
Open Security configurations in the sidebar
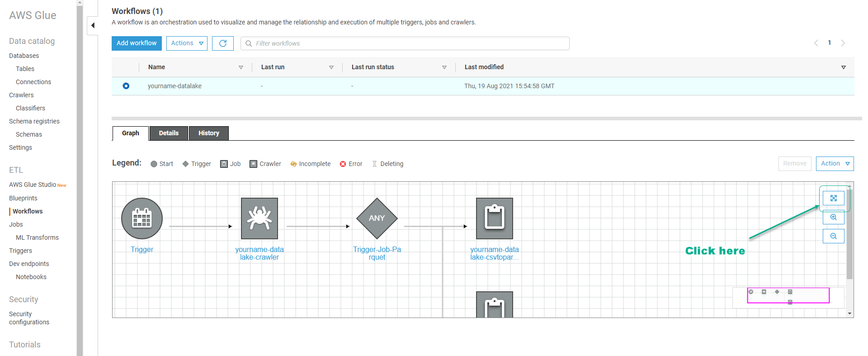coord(29,318)
